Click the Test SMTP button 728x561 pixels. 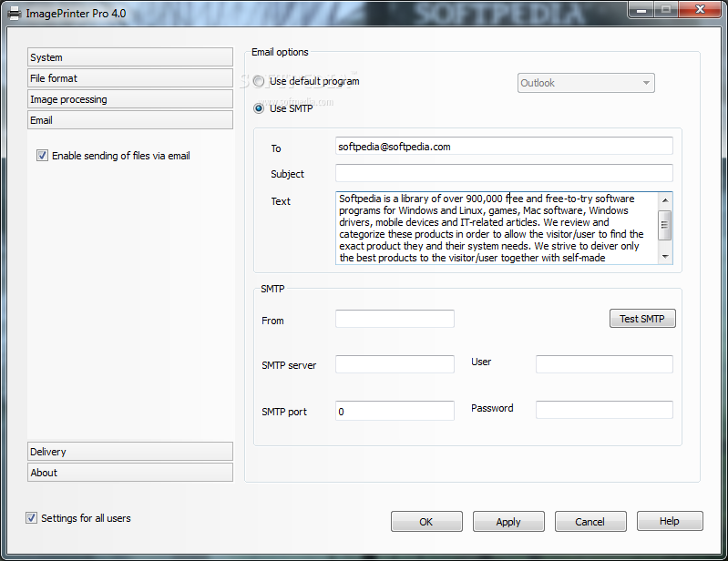642,319
